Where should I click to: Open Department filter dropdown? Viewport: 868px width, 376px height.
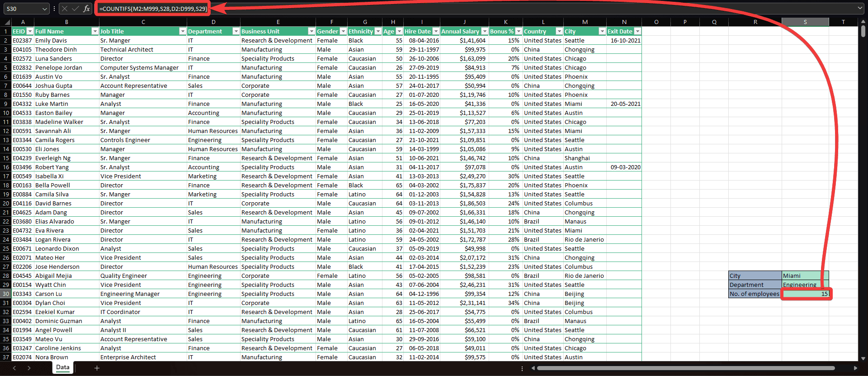236,31
